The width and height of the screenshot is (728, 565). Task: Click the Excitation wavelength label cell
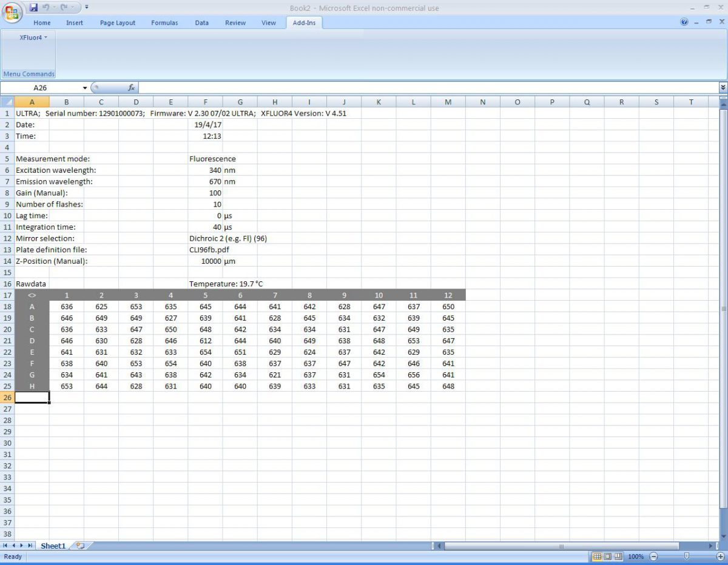56,170
